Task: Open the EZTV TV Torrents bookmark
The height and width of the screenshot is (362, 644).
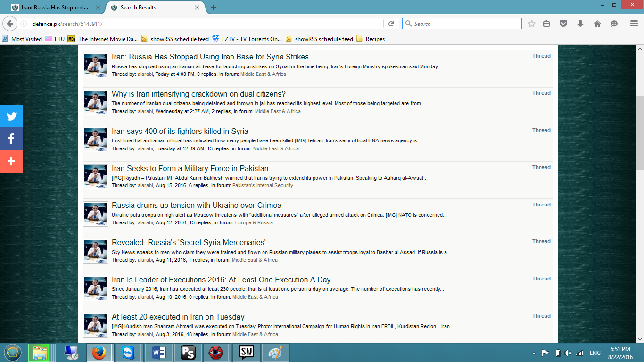Action: coord(247,39)
